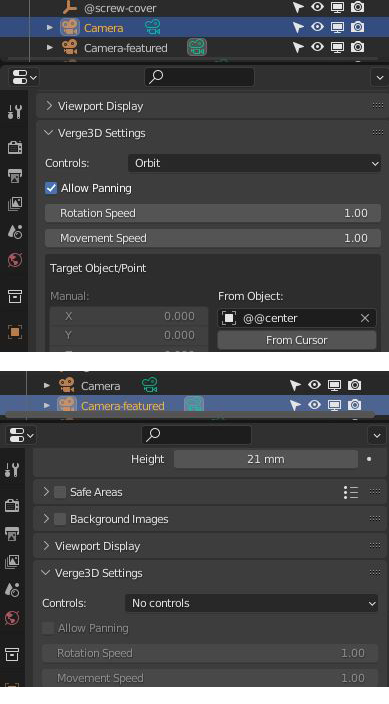Hide Camera-featured in viewport with eye icon
The height and width of the screenshot is (704, 389).
(x=317, y=47)
